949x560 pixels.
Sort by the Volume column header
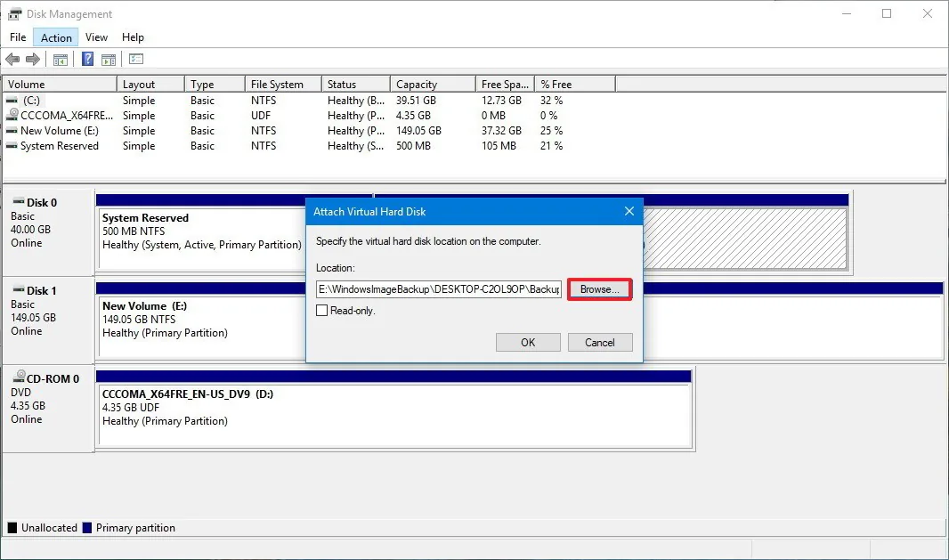60,85
